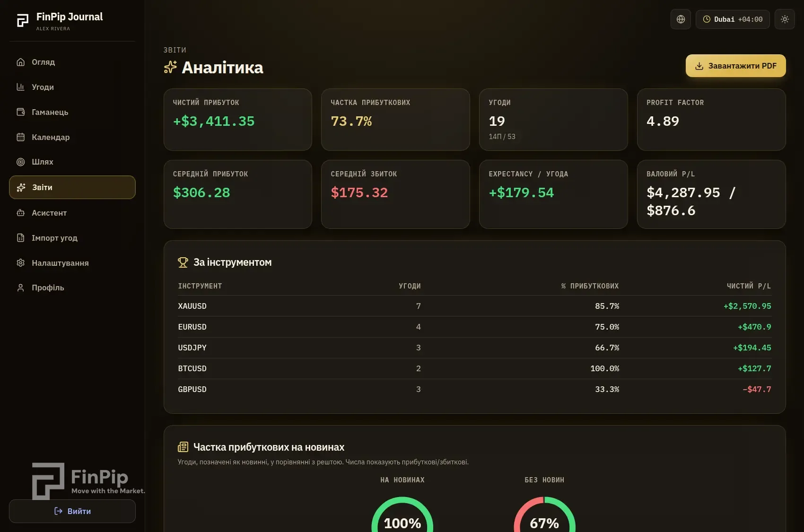
Task: Open the Dubai +04:00 timezone selector
Action: [x=733, y=19]
